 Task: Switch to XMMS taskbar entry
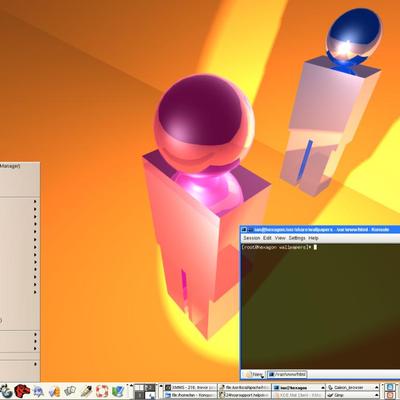click(x=190, y=388)
